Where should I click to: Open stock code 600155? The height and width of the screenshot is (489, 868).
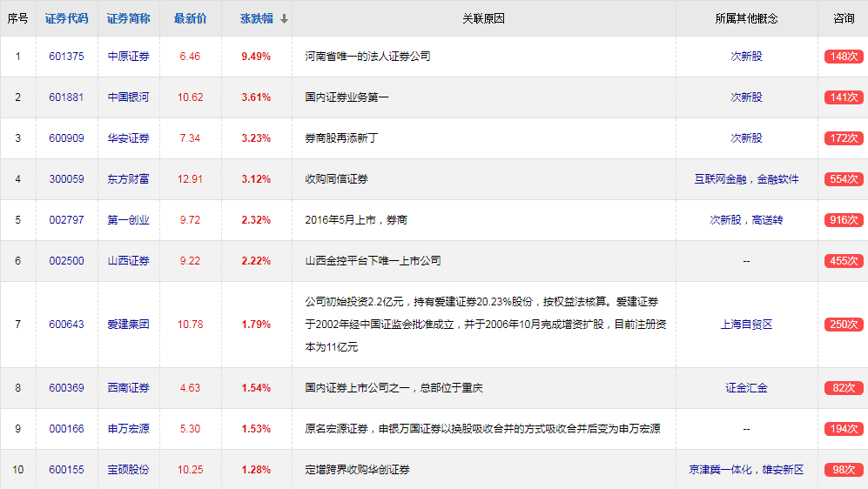66,470
